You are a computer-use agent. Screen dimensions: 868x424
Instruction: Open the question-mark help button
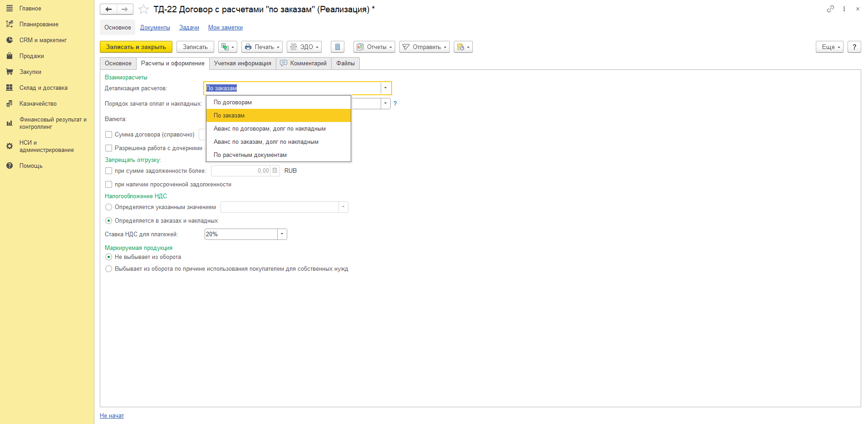coord(854,47)
